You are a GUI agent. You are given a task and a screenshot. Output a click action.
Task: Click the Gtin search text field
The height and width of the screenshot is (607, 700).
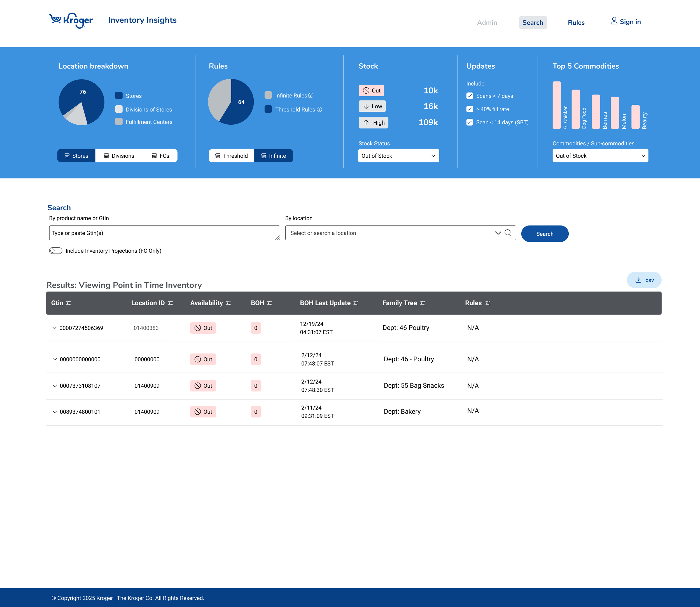coord(164,233)
